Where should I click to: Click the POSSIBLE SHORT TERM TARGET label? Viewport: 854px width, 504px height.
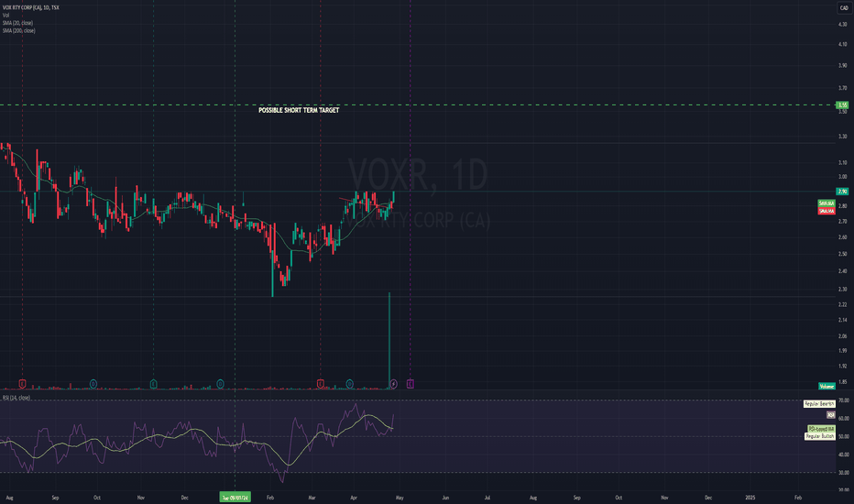tap(299, 110)
